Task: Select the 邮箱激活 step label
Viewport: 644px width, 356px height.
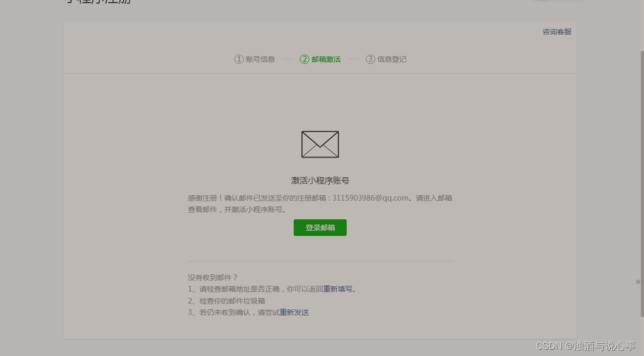Action: pos(326,59)
